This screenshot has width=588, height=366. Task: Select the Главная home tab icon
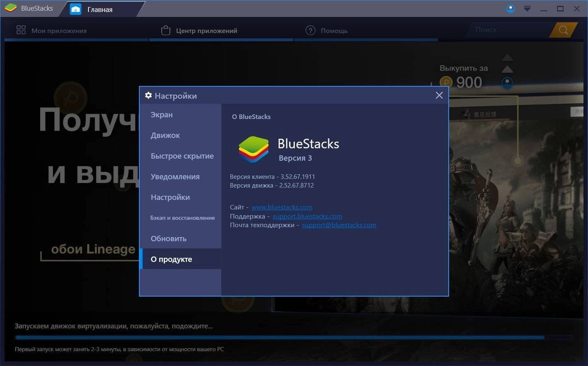76,9
